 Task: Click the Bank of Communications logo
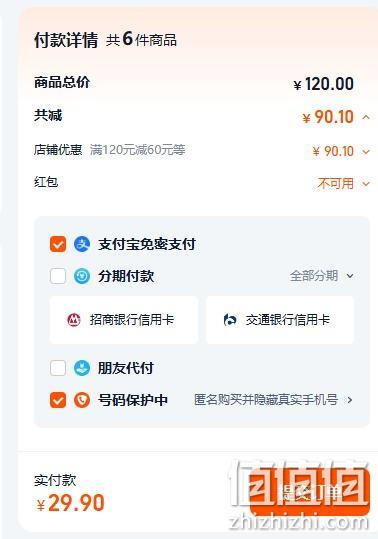pos(230,320)
